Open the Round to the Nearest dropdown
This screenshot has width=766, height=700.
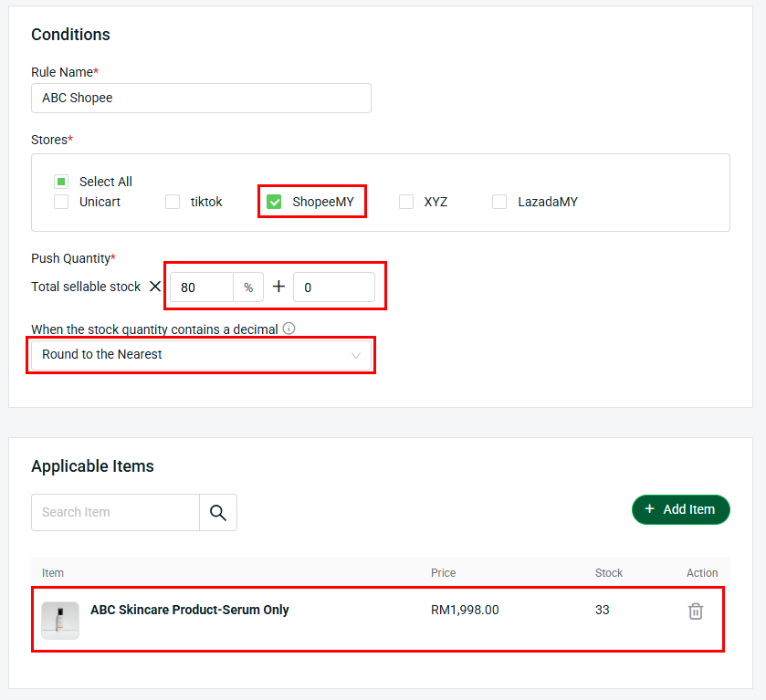click(201, 355)
